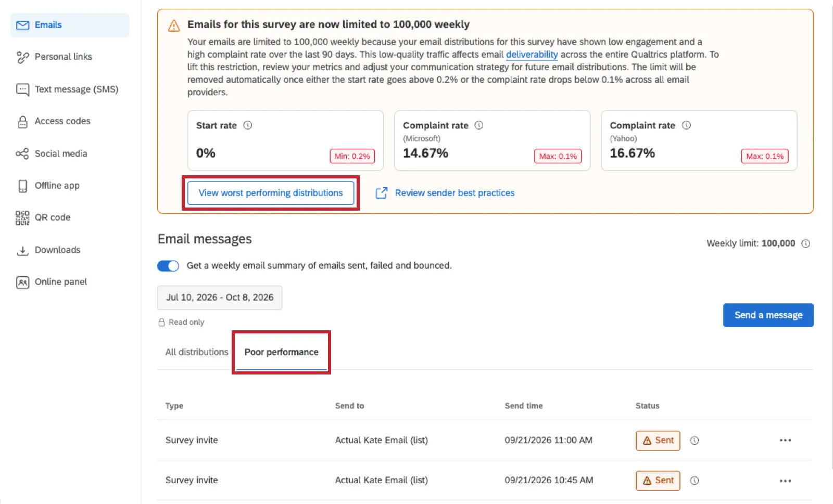Open options for 10:45 AM survey invite
This screenshot has height=504, width=833.
785,481
